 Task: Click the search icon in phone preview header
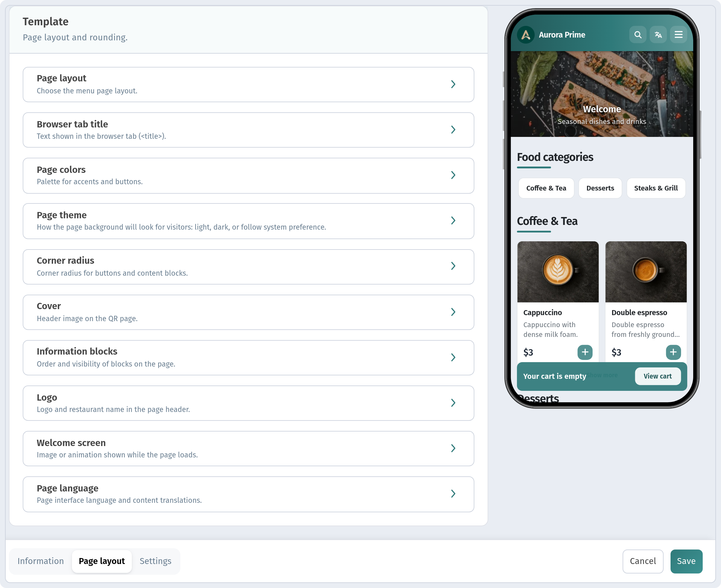638,35
